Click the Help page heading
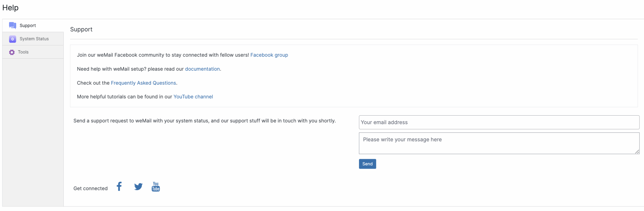The height and width of the screenshot is (211, 644). (10, 8)
